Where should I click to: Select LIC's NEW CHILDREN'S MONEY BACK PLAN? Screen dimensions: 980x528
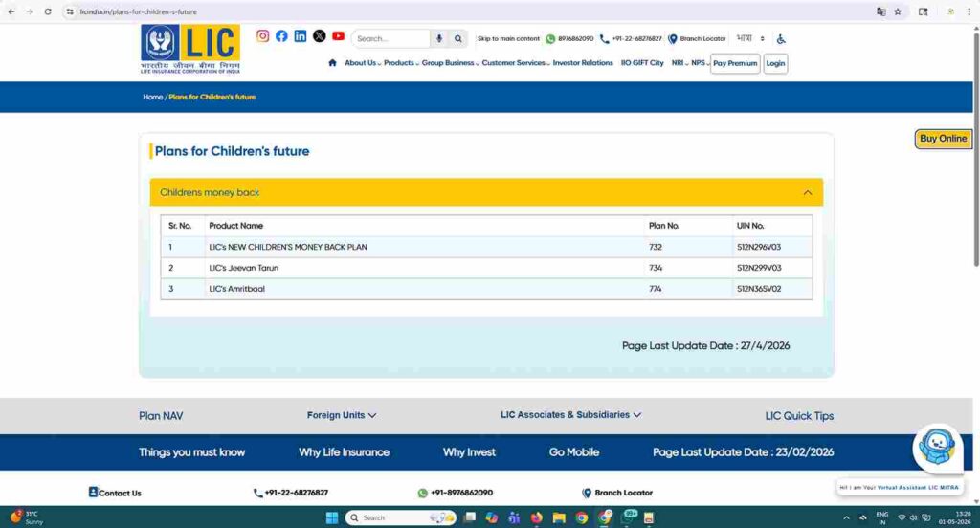287,247
